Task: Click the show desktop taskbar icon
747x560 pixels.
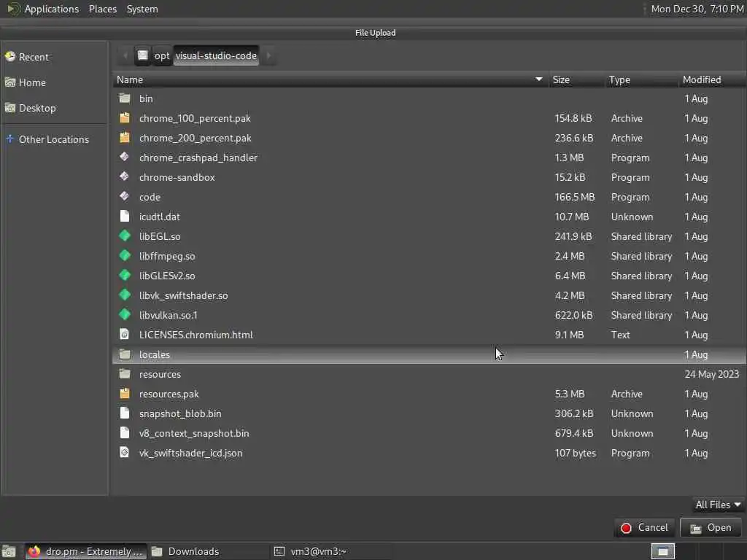Action: [9, 551]
